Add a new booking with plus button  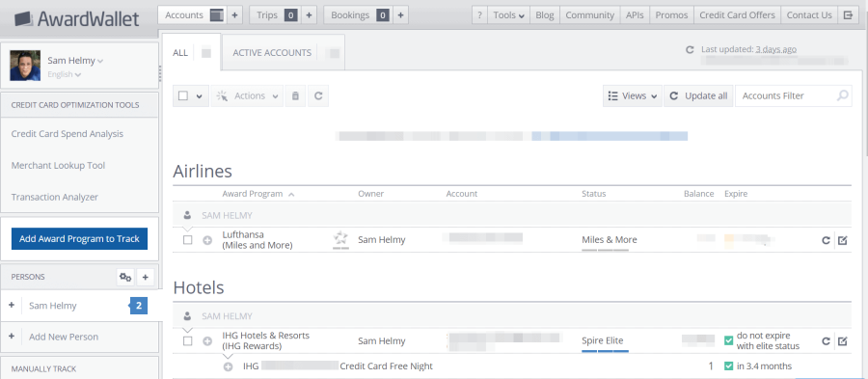401,15
